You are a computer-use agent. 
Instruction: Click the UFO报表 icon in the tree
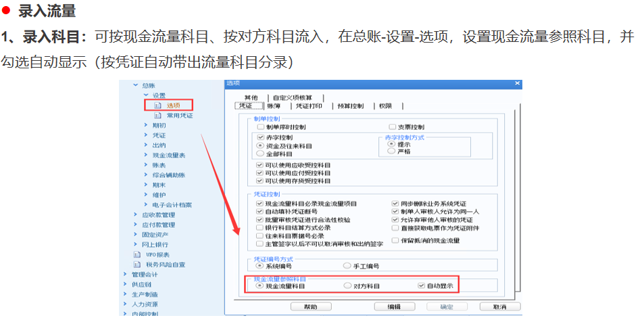click(138, 254)
